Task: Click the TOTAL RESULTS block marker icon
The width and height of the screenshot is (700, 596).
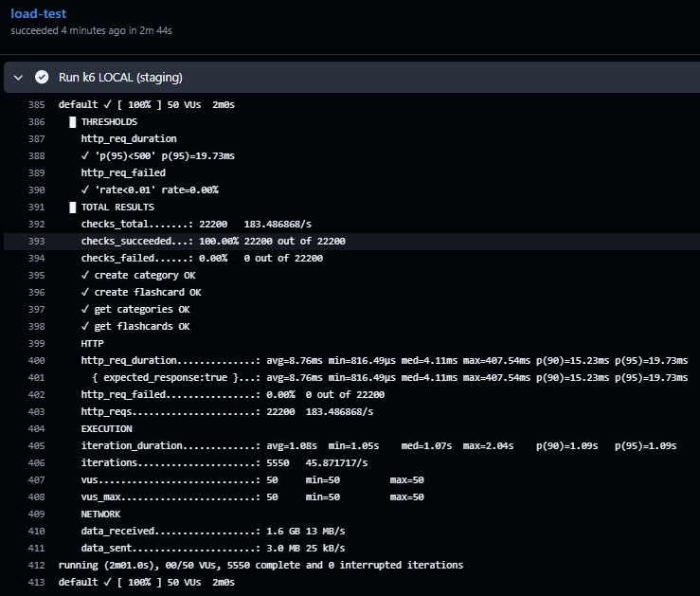Action: coord(73,208)
